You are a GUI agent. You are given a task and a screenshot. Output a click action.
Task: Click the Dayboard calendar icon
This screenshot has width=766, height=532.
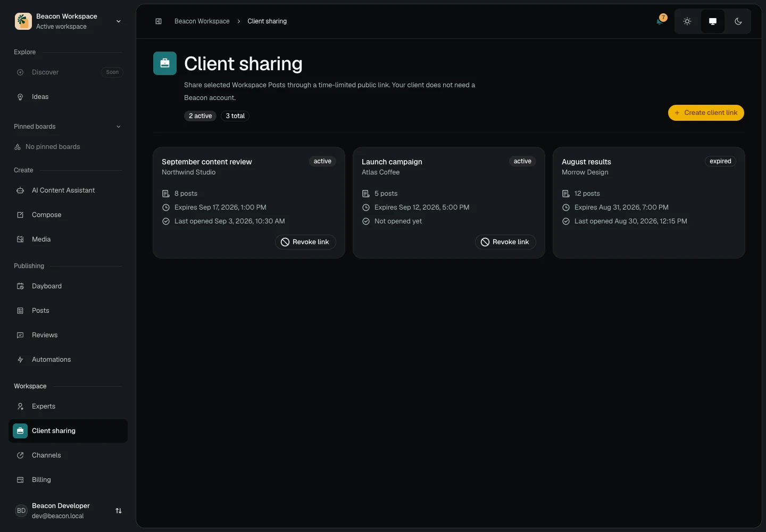[x=20, y=286]
